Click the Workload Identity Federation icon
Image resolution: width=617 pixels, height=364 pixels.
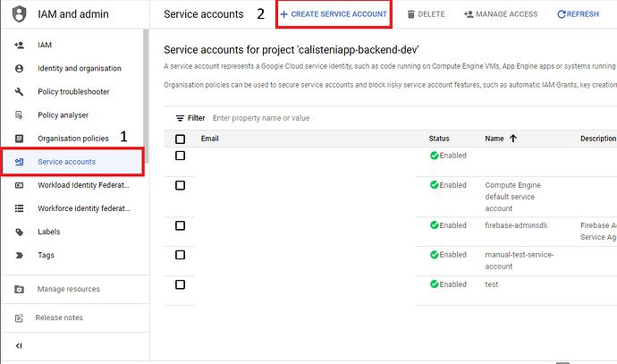pos(19,185)
